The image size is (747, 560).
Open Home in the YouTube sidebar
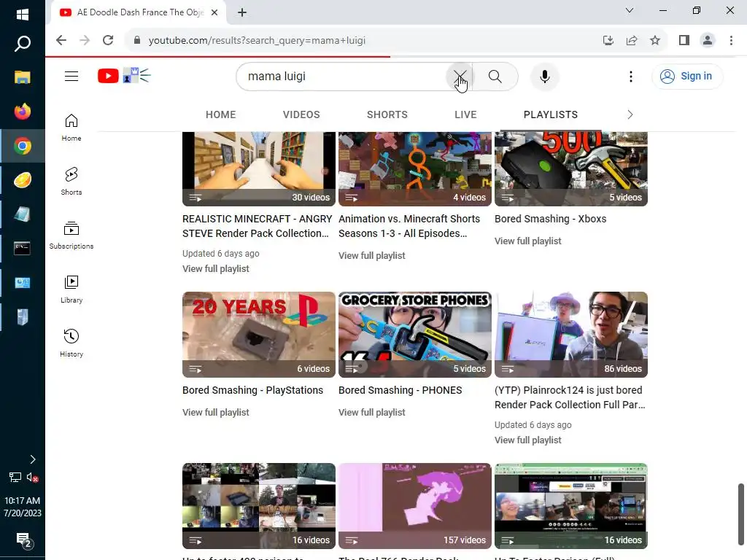tap(71, 128)
